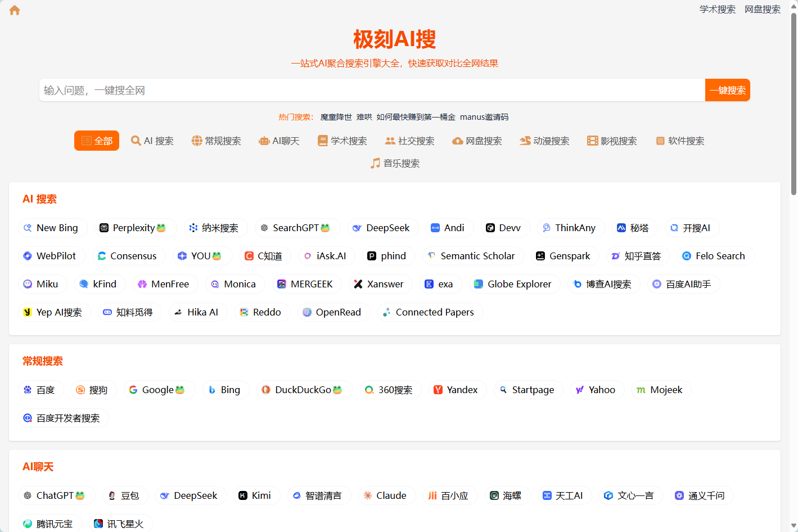Select the Devv search chip

click(504, 228)
